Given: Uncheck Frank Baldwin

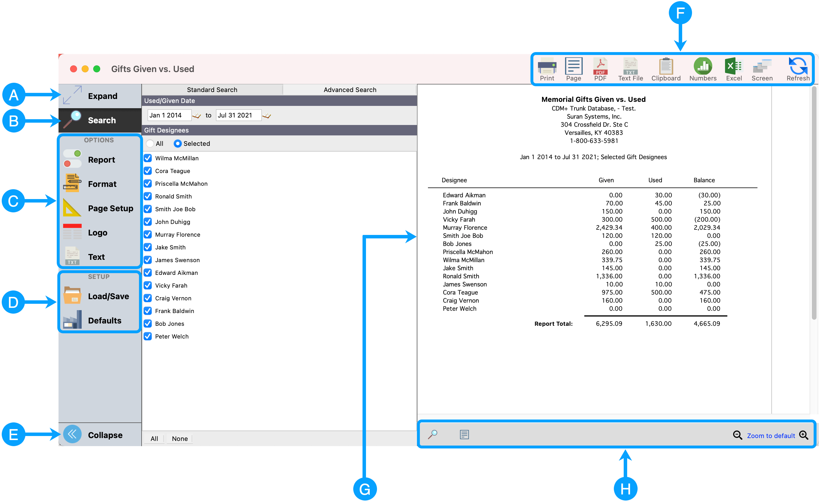Looking at the screenshot, I should click(x=148, y=311).
